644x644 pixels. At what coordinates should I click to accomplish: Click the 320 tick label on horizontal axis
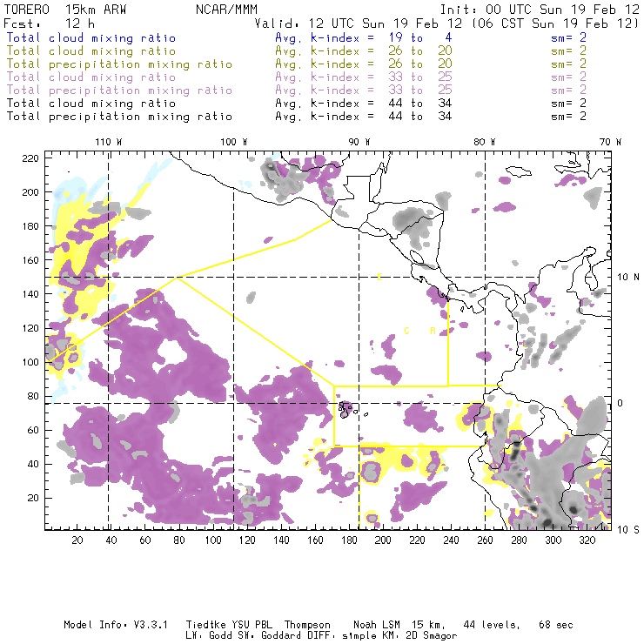587,540
